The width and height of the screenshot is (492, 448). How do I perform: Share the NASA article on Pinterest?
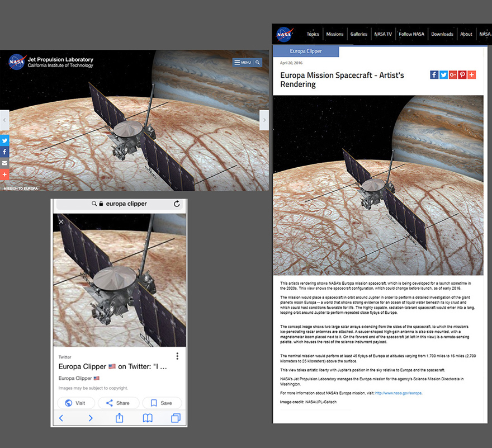click(462, 75)
